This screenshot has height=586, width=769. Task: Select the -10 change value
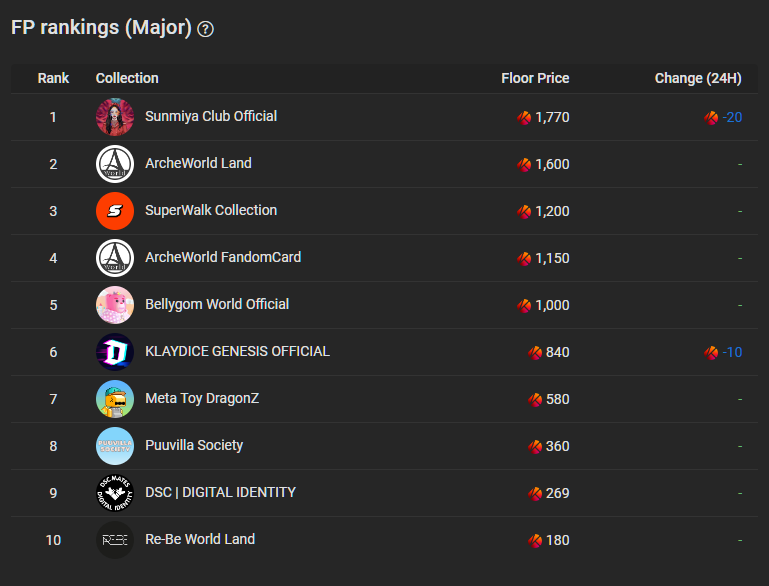click(x=732, y=353)
